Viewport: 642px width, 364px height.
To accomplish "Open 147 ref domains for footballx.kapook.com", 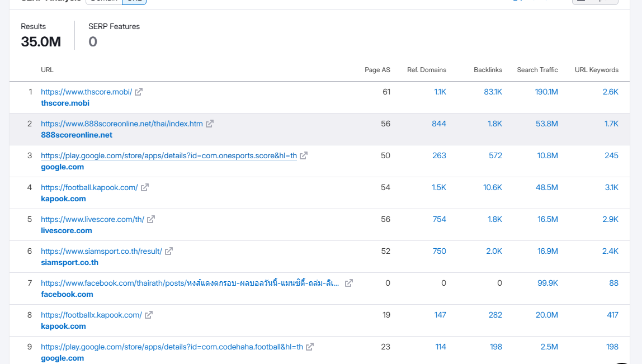I will pos(440,315).
